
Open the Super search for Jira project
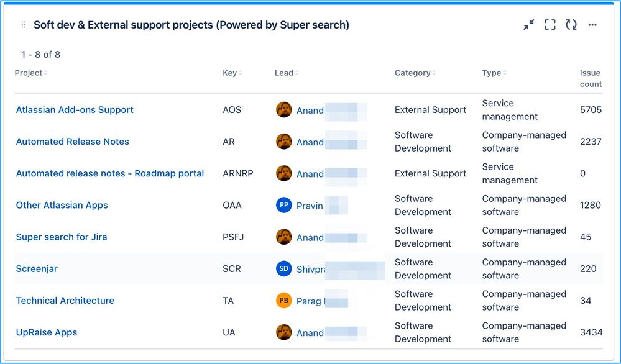[62, 237]
